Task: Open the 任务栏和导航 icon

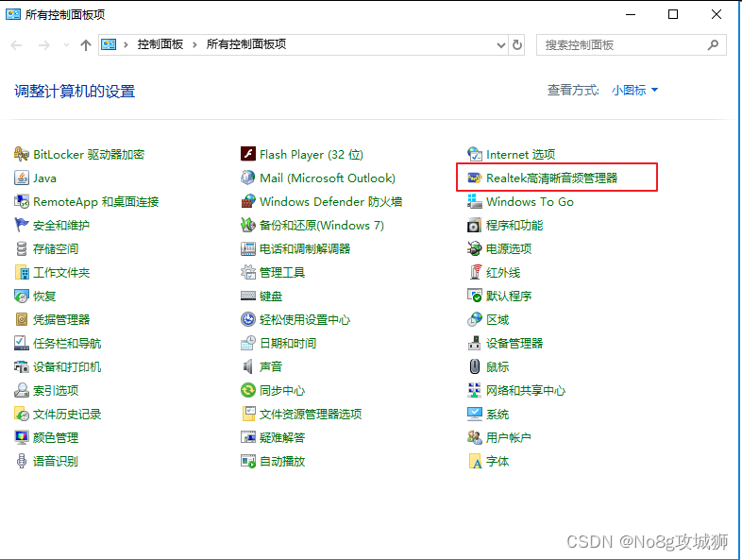Action: tap(22, 343)
